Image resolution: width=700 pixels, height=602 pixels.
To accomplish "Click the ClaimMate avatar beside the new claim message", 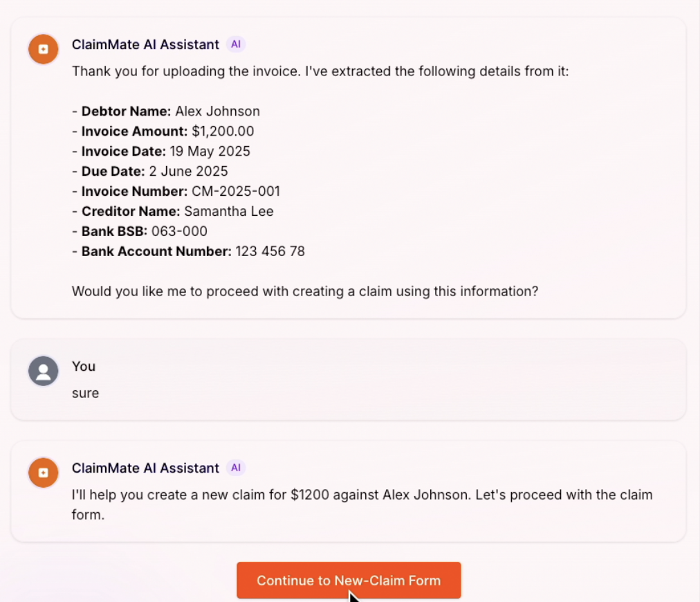I will point(44,473).
